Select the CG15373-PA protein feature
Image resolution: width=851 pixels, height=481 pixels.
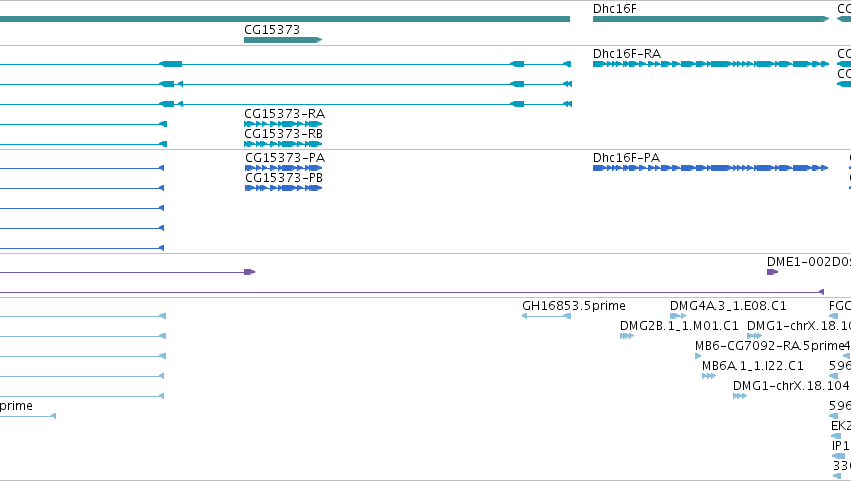(284, 168)
